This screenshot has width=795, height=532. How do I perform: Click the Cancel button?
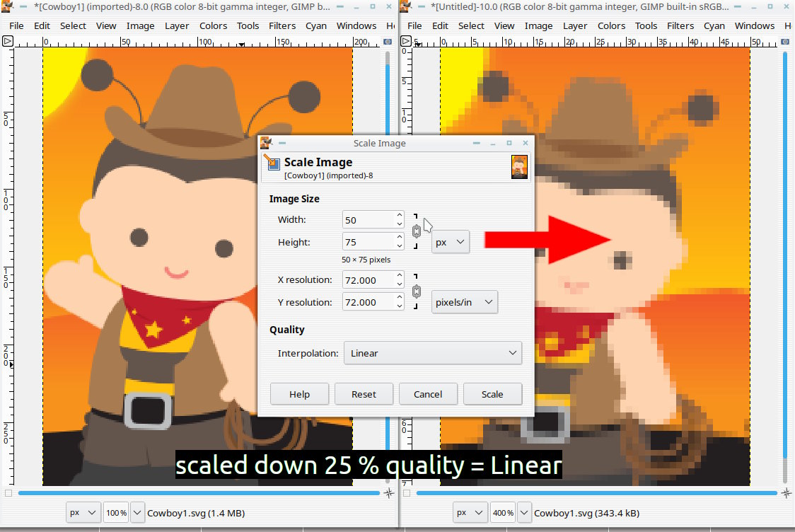click(428, 394)
